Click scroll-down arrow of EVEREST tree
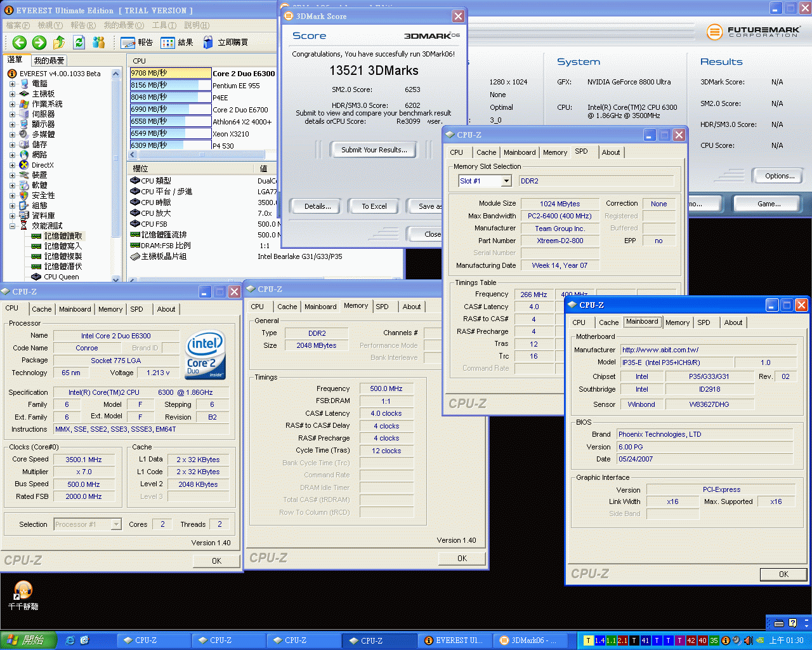812x650 pixels. point(115,279)
